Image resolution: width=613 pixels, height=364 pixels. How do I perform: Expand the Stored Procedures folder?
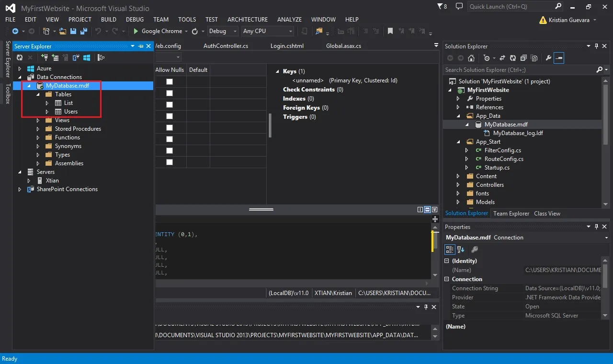[39, 129]
